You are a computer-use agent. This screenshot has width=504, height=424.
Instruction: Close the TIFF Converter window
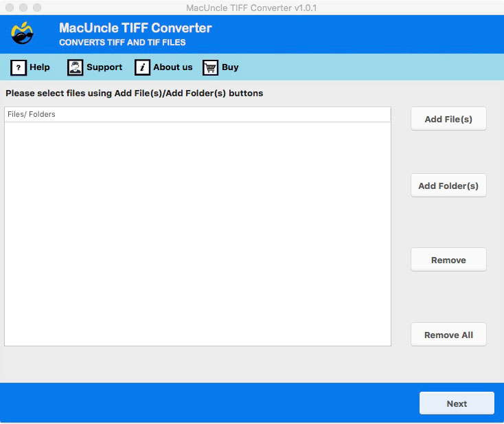pyautogui.click(x=9, y=8)
